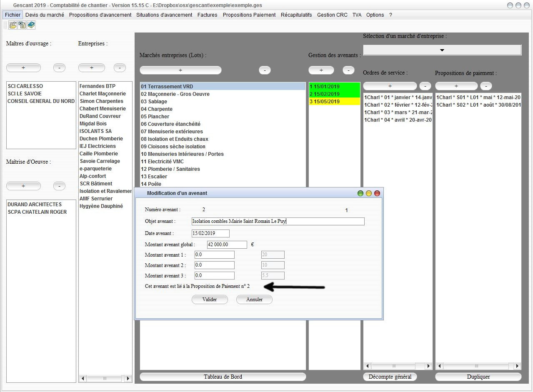The image size is (533, 392).
Task: Add a new Entreprise with + button
Action: [92, 67]
